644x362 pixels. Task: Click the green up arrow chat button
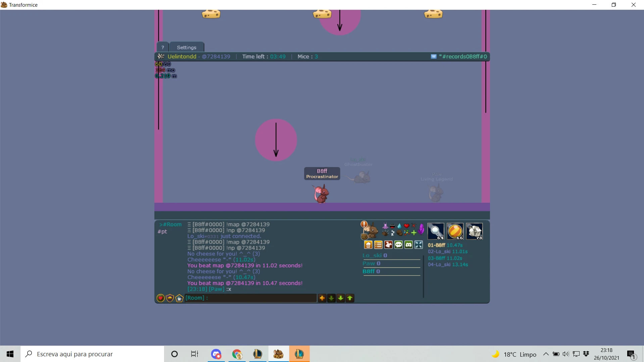pyautogui.click(x=350, y=298)
